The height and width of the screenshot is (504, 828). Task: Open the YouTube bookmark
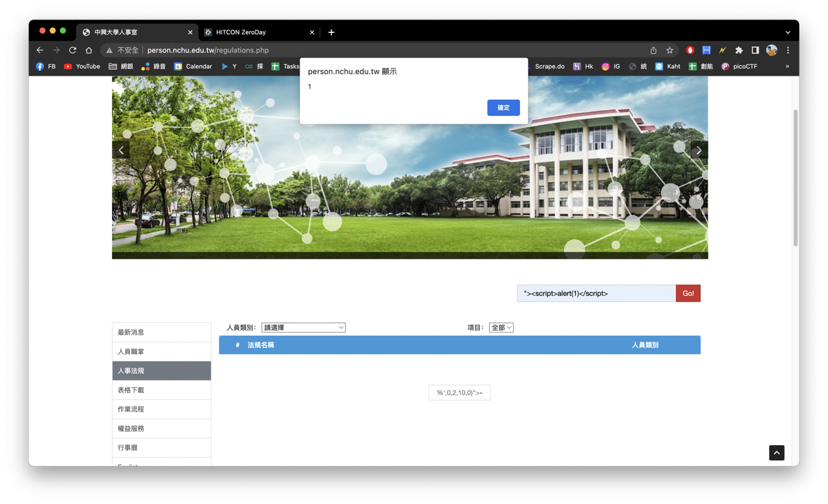[82, 66]
